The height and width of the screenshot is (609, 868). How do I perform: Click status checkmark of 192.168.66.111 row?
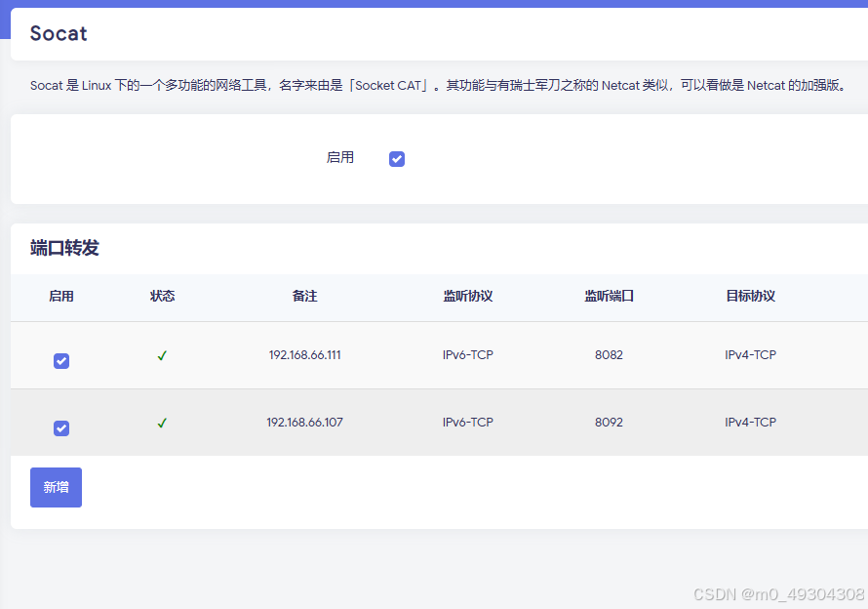[162, 356]
